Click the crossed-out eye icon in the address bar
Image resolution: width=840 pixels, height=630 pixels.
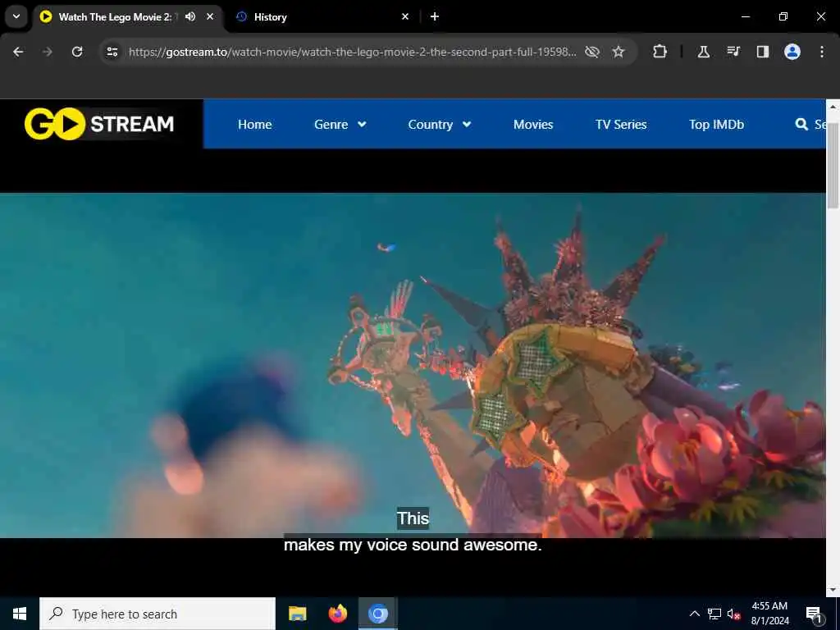pyautogui.click(x=592, y=52)
